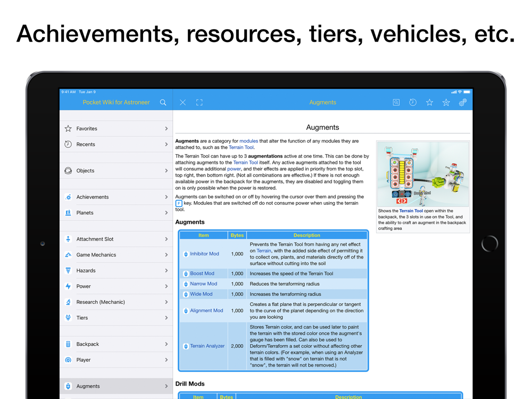Click the 9:41 AM time in status bar

(x=69, y=92)
